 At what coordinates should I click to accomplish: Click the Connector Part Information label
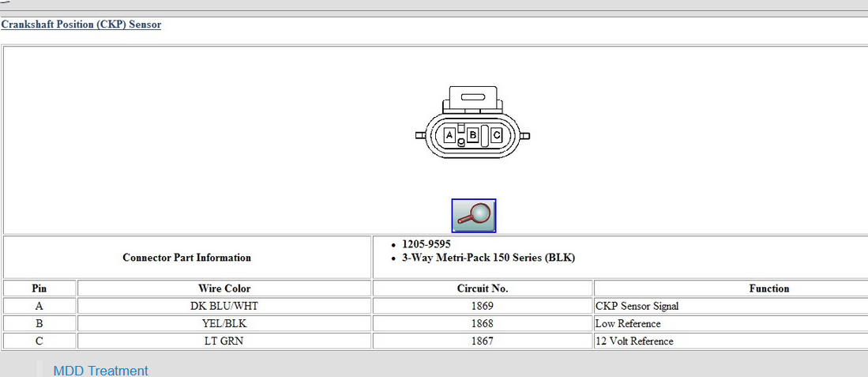(187, 258)
